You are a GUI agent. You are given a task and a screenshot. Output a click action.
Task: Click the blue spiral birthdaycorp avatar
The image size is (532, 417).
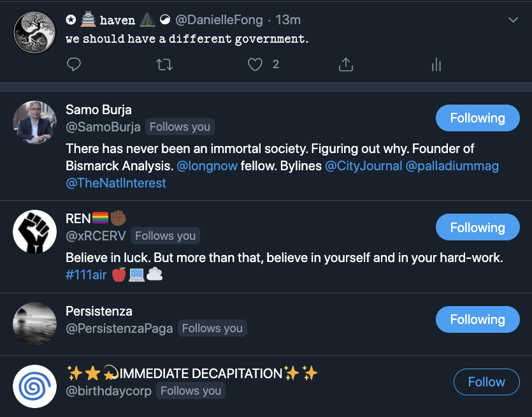pyautogui.click(x=34, y=386)
